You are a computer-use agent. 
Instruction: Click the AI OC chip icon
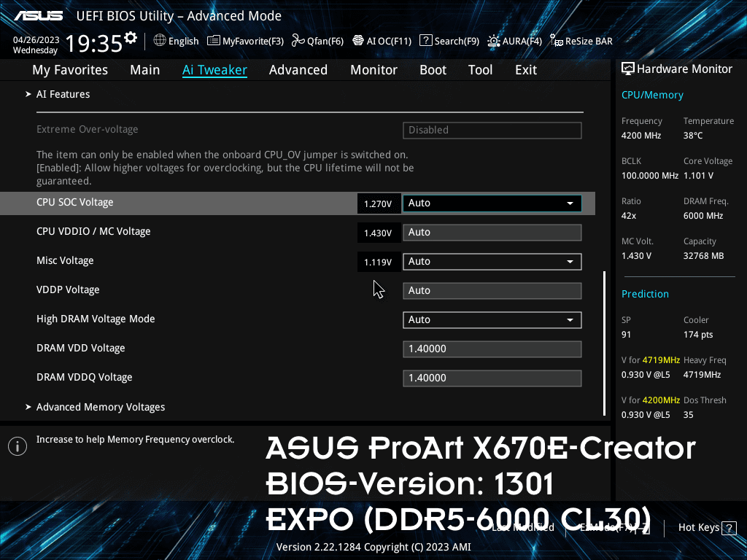(357, 41)
